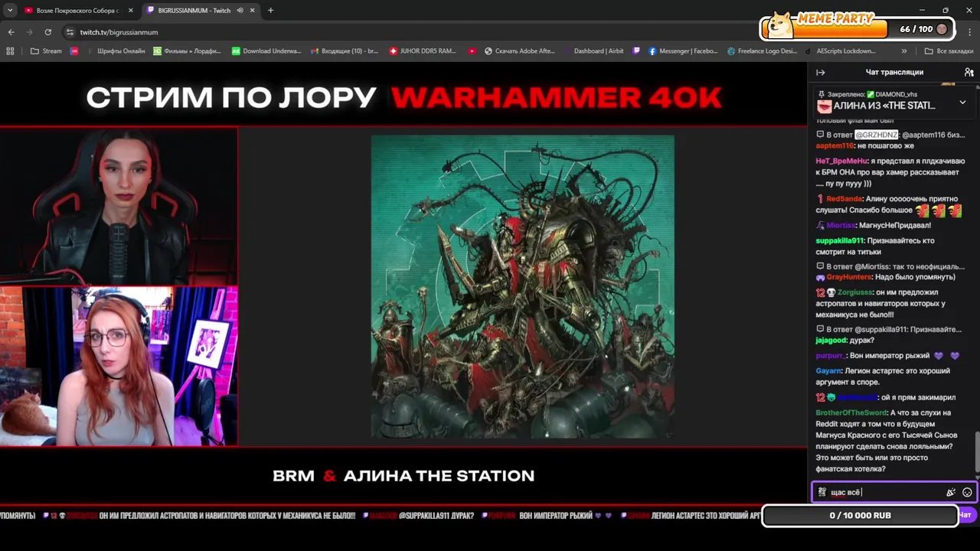Click username BrotherOfTheSword in chat
This screenshot has width=980, height=551.
tap(851, 412)
